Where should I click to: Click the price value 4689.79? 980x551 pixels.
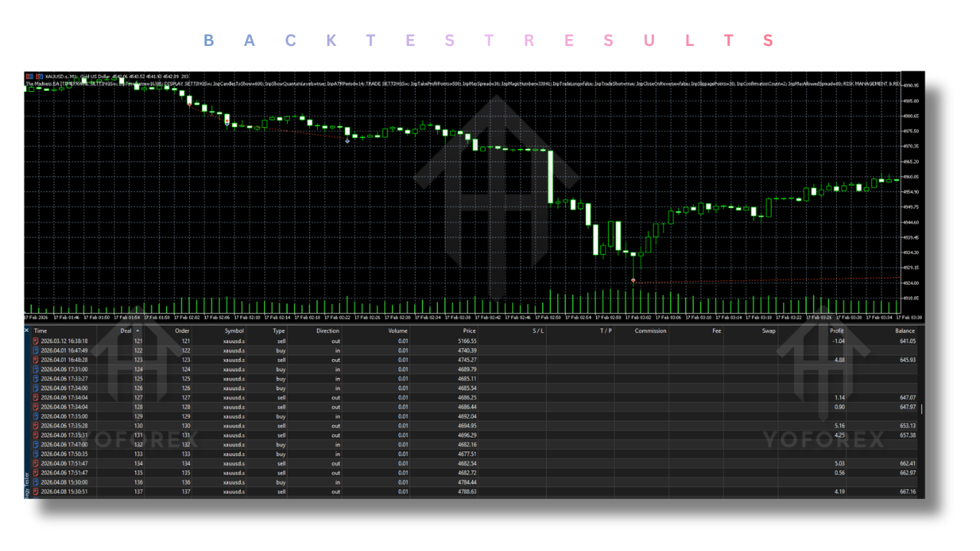467,369
